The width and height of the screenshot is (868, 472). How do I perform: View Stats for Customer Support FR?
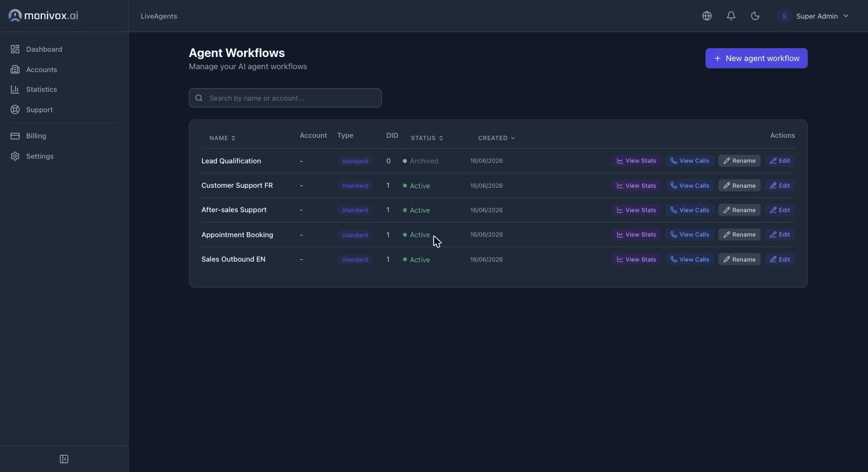point(636,186)
